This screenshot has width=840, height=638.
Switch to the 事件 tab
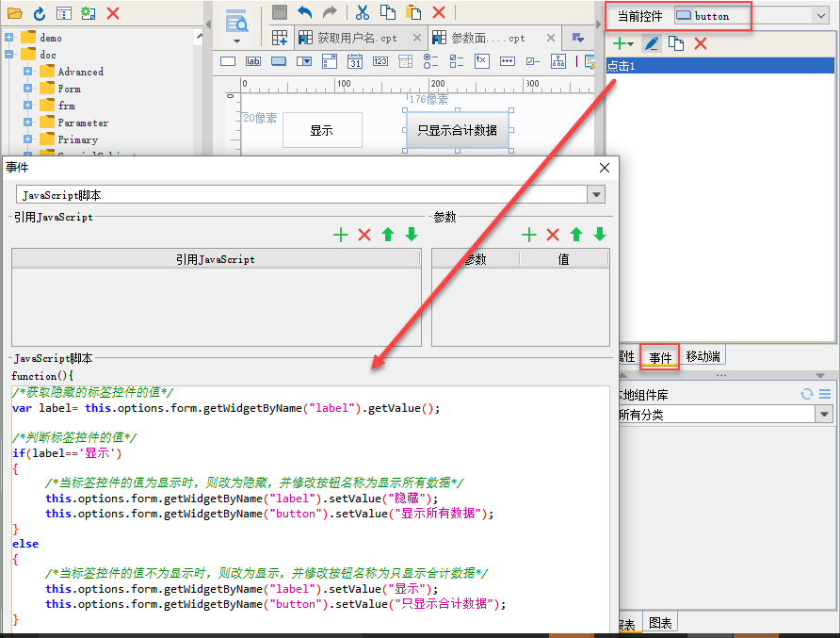coord(660,356)
